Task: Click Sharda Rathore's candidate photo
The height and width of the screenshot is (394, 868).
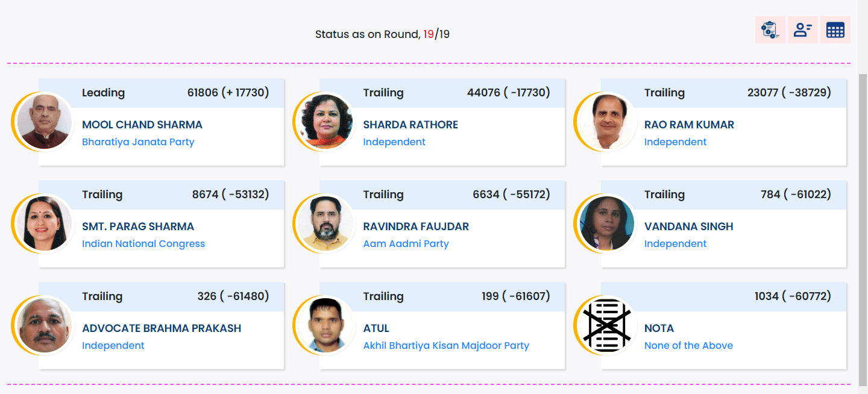Action: [x=325, y=122]
